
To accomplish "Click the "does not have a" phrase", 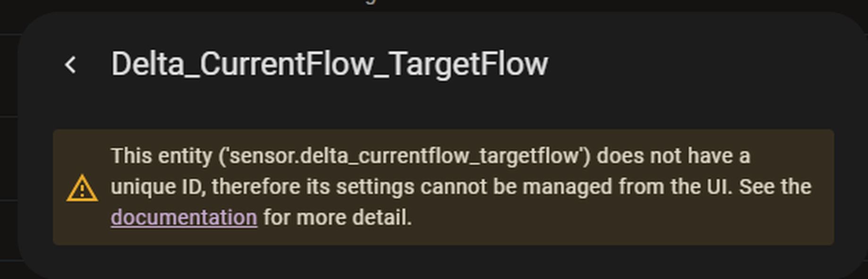I will 673,156.
